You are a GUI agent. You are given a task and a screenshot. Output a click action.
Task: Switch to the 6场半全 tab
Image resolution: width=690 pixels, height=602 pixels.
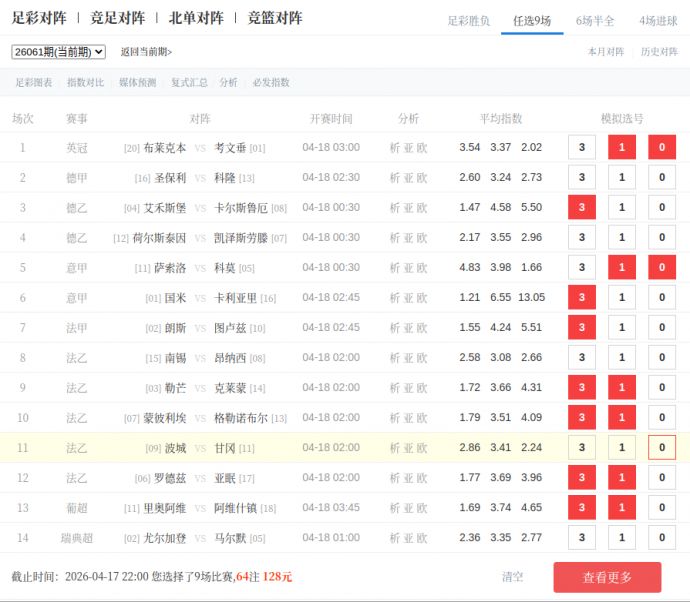pyautogui.click(x=595, y=20)
